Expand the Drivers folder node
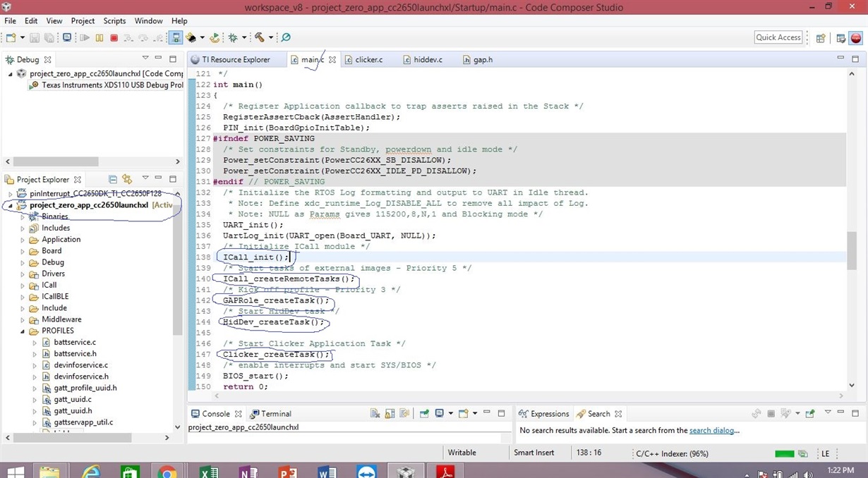Image resolution: width=868 pixels, height=478 pixels. pos(23,274)
